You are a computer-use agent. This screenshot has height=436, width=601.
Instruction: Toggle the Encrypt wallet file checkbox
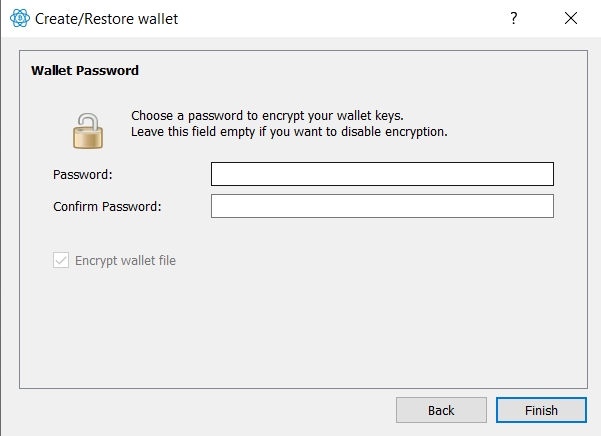pyautogui.click(x=61, y=260)
